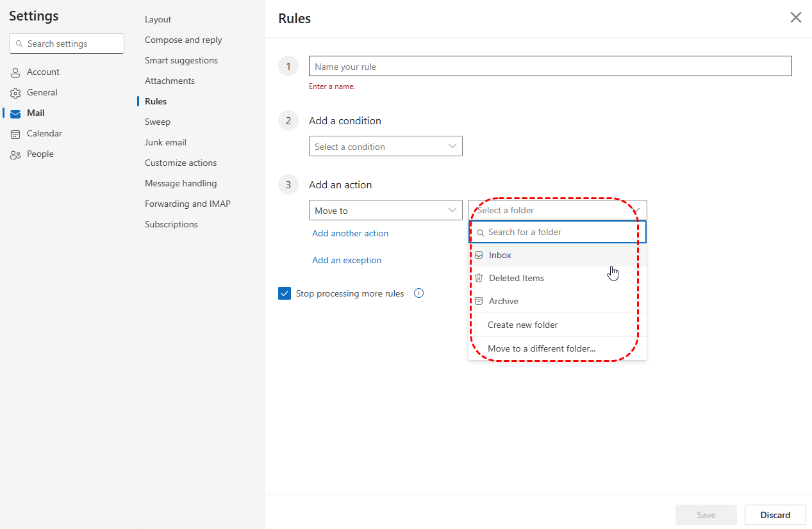
Task: Click Add an exception link
Action: 347,260
